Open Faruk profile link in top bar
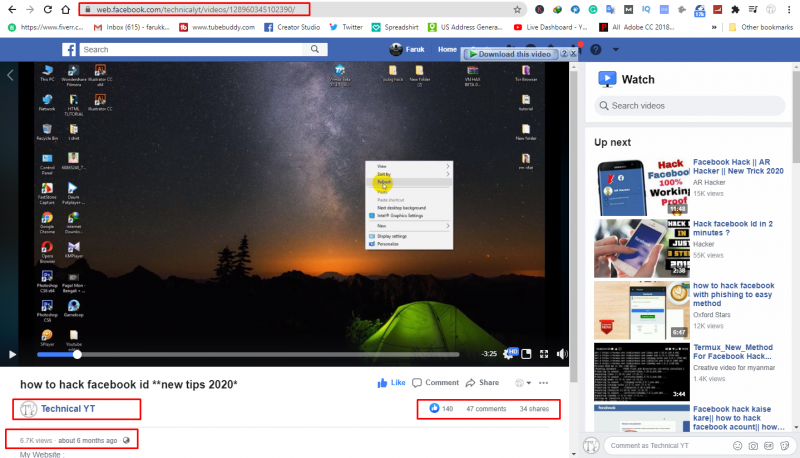Viewport: 800px width, 458px height. tap(407, 49)
